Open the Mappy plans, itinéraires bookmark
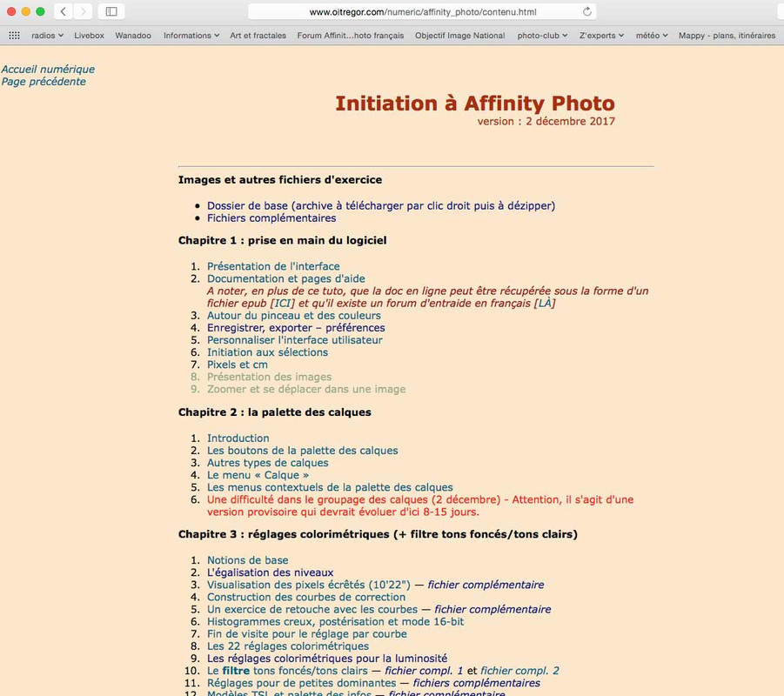Viewport: 784px width, 696px height. tap(727, 36)
